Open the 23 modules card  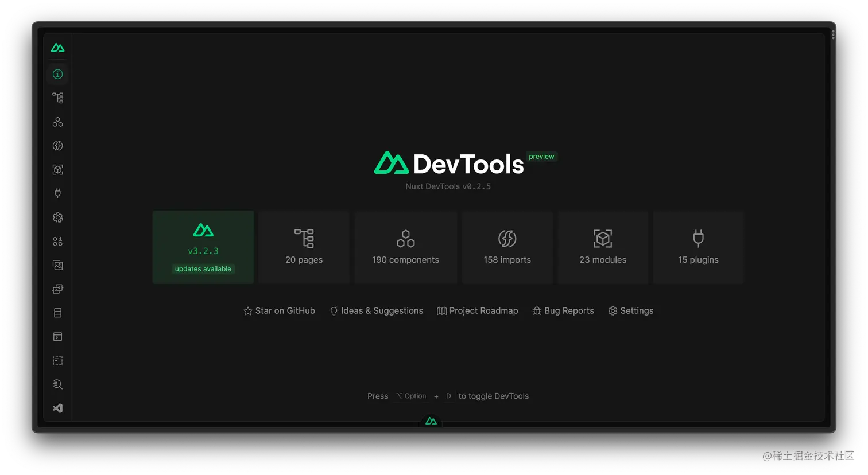603,247
